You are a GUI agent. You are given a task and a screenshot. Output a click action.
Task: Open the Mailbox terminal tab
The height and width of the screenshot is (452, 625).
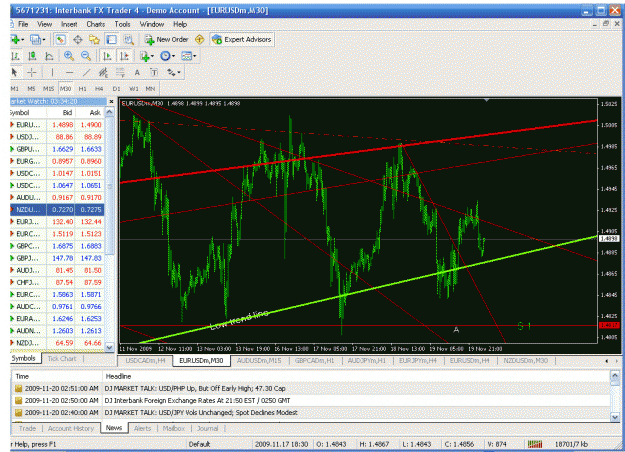tap(174, 428)
